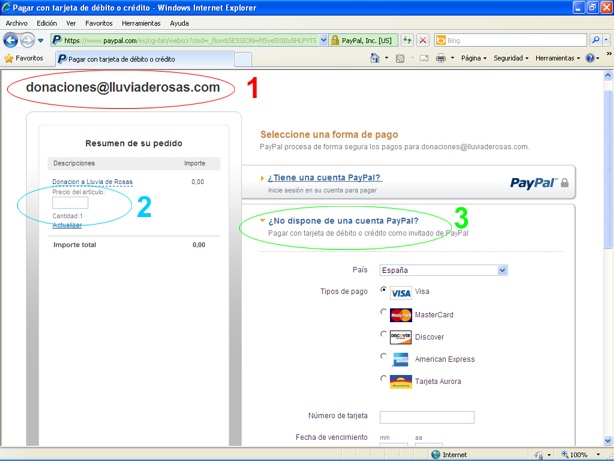The width and height of the screenshot is (614, 461).
Task: Click the Print icon
Action: pyautogui.click(x=441, y=58)
